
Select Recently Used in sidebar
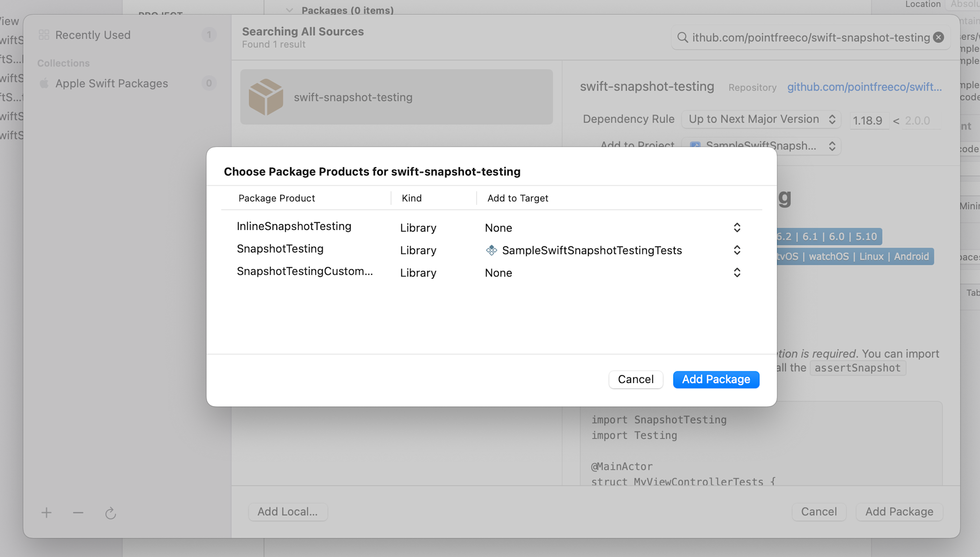[93, 35]
